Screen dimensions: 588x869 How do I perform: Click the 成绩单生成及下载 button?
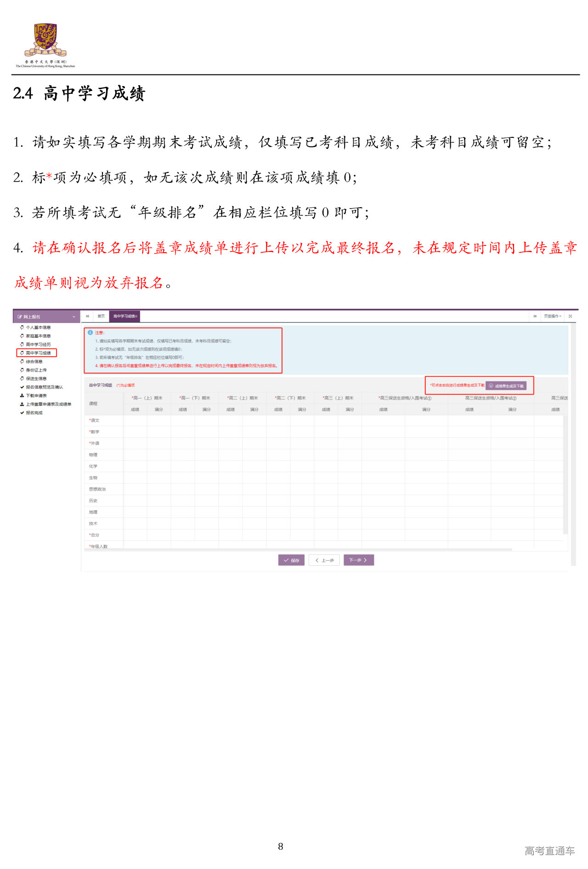pos(506,386)
